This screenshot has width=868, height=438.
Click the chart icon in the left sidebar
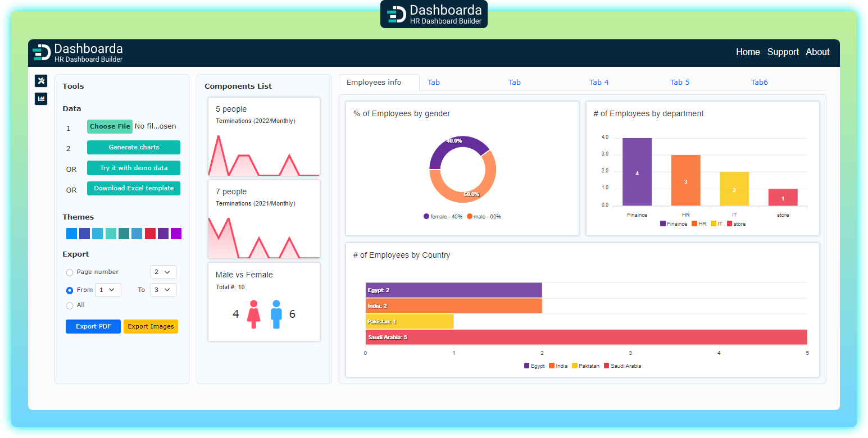pyautogui.click(x=41, y=99)
